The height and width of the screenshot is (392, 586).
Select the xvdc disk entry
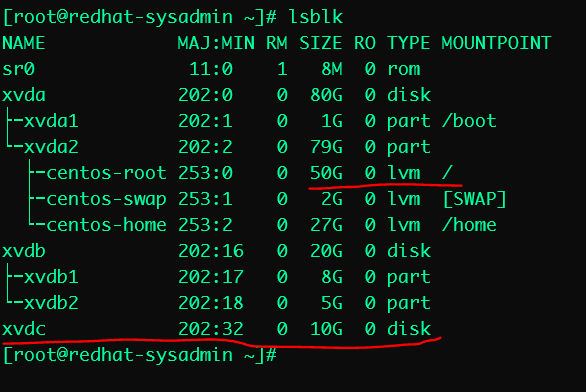[x=24, y=329]
